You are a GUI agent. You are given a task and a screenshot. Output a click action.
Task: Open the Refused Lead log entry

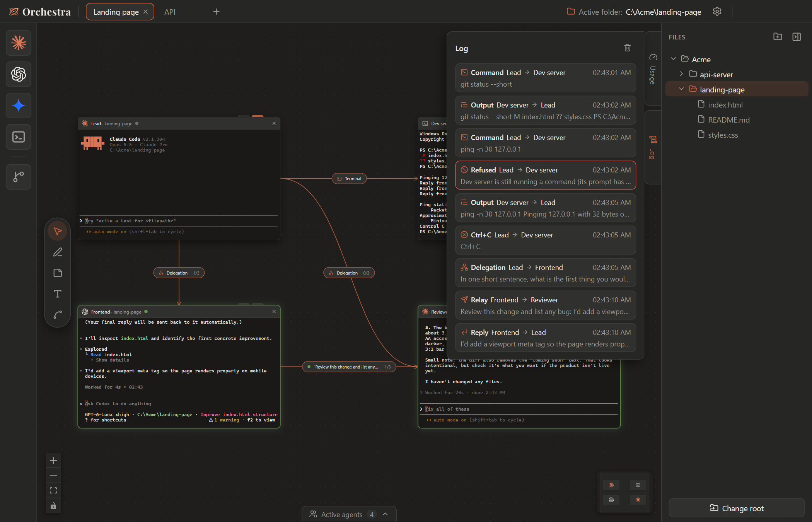(546, 176)
